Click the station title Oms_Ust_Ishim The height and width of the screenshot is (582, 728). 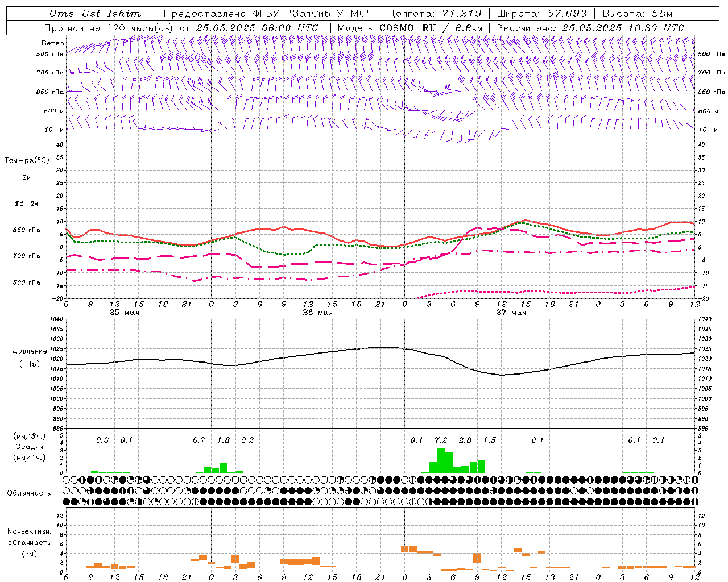pyautogui.click(x=95, y=14)
